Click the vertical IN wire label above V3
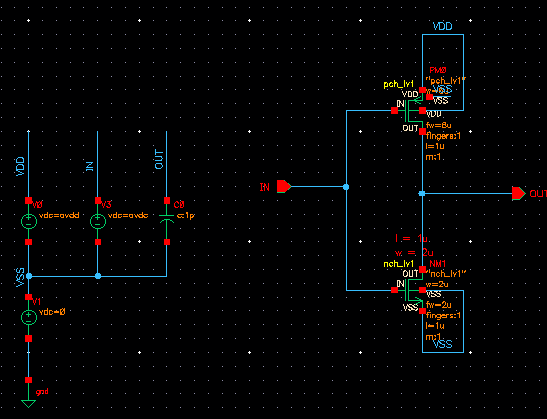Image resolution: width=547 pixels, height=419 pixels. point(90,166)
